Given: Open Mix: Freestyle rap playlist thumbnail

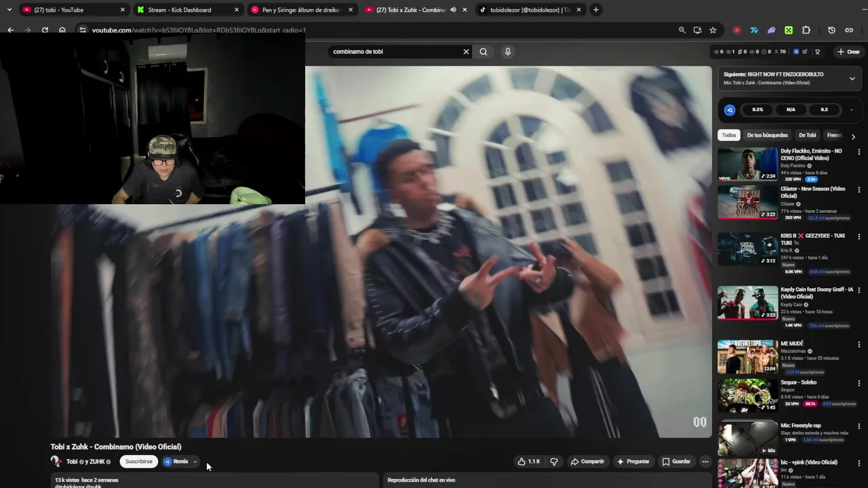Looking at the screenshot, I should click(748, 438).
